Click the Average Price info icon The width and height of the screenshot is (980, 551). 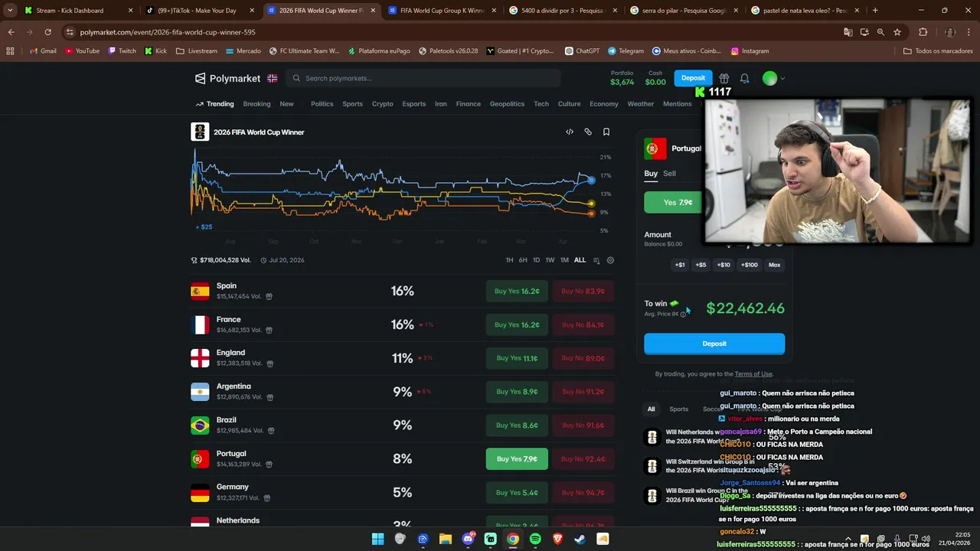[x=683, y=315]
